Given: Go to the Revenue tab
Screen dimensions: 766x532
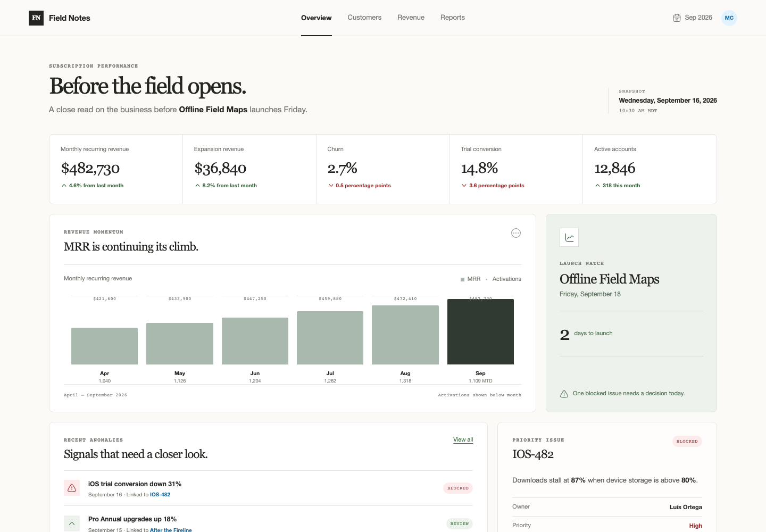Looking at the screenshot, I should pyautogui.click(x=411, y=18).
